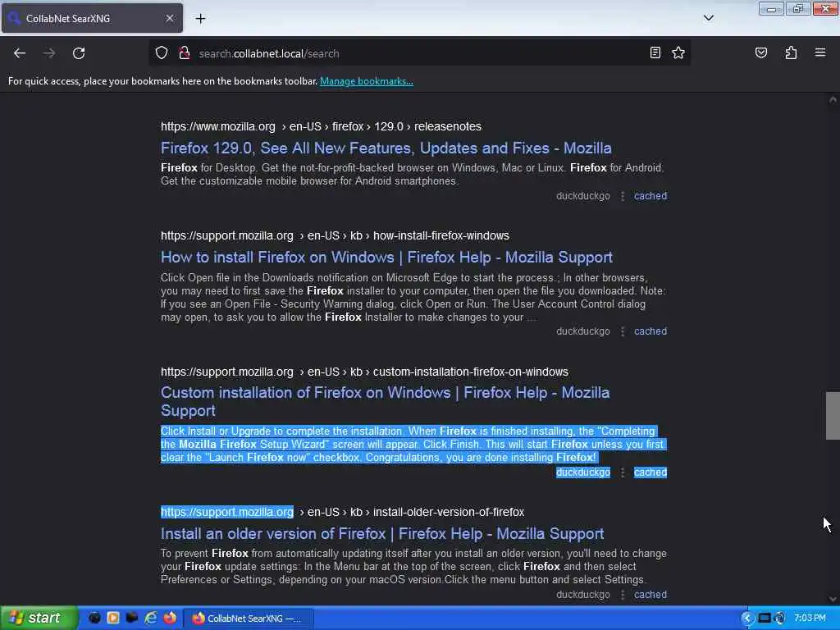Click the page scrollbar thumb
Screen dimensions: 840x630
pyautogui.click(x=833, y=416)
